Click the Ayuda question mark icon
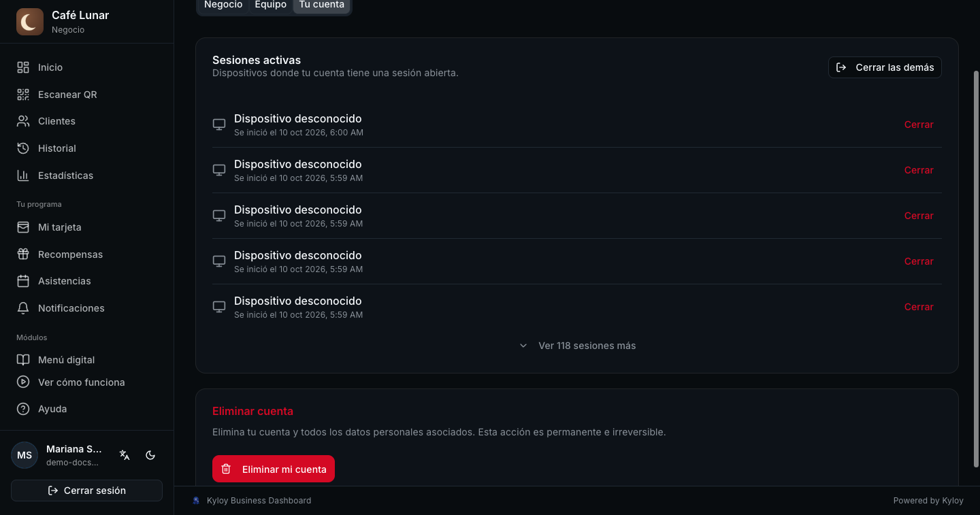The width and height of the screenshot is (980, 515). pos(23,409)
